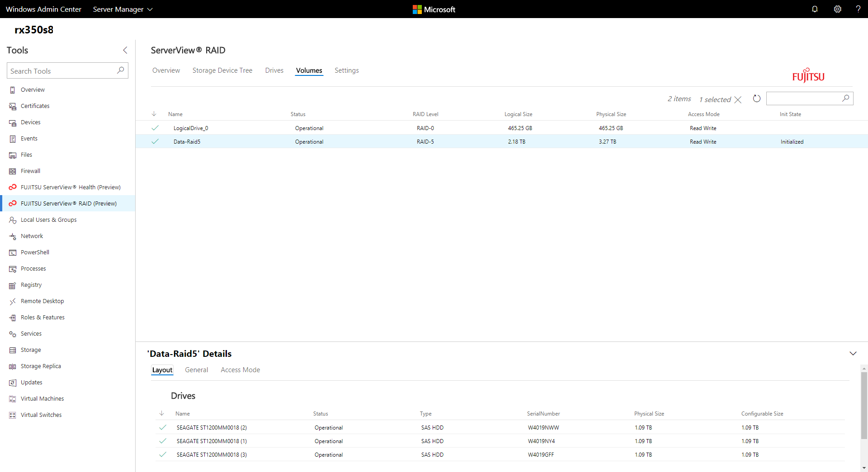Sort drives by Configurable Size column
This screenshot has height=472, width=868.
[762, 414]
